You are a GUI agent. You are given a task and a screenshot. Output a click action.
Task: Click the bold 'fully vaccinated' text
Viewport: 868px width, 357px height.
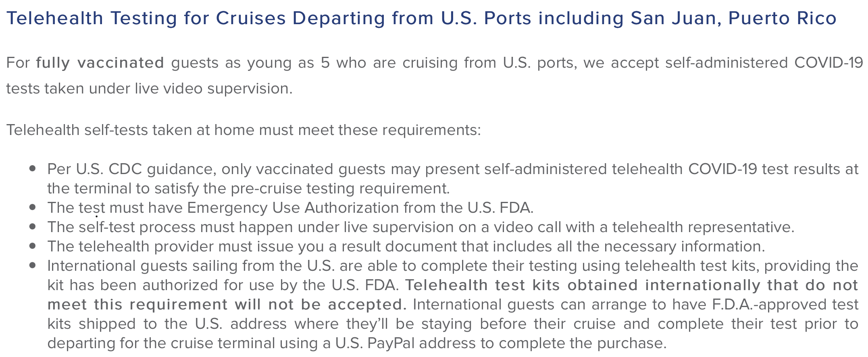point(100,63)
